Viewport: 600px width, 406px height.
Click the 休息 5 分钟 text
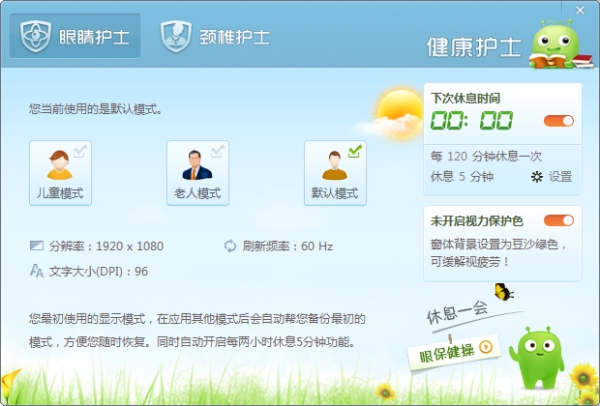[x=462, y=177]
